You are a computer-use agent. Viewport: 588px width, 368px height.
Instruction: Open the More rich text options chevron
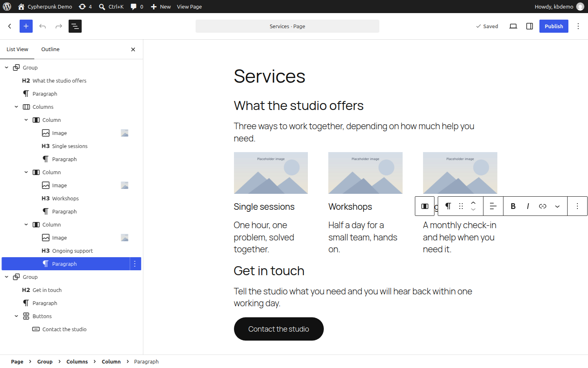click(557, 206)
